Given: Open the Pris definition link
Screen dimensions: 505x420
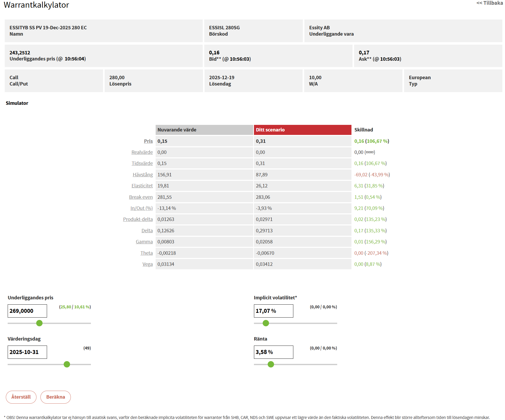Looking at the screenshot, I should (x=148, y=141).
